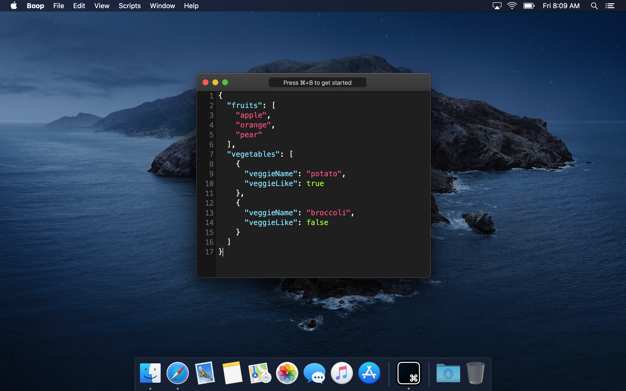Click line number 17 in the gutter
The width and height of the screenshot is (626, 391).
click(209, 252)
